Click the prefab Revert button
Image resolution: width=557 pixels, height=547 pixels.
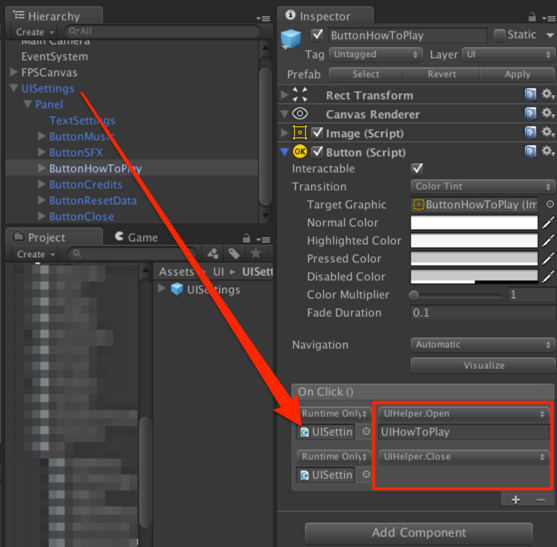coord(442,74)
